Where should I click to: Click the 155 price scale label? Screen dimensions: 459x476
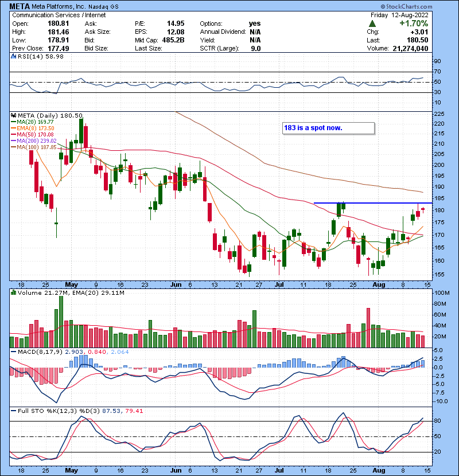click(x=439, y=275)
